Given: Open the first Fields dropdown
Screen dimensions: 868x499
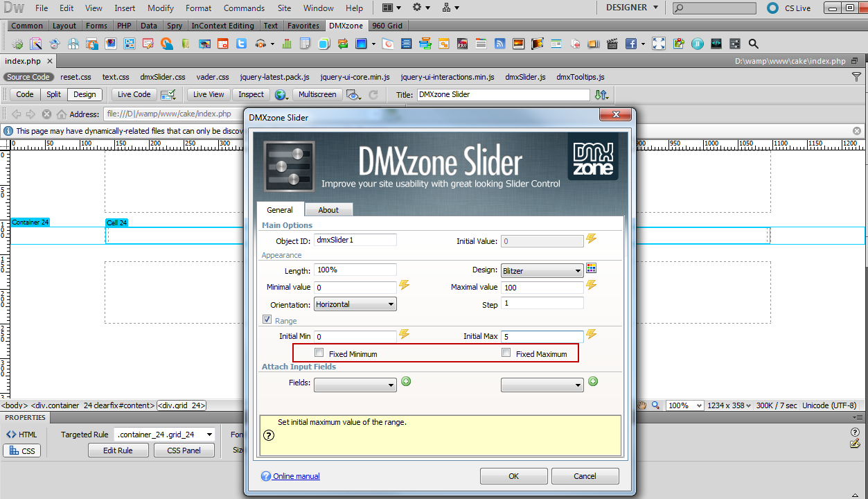Looking at the screenshot, I should click(x=355, y=385).
